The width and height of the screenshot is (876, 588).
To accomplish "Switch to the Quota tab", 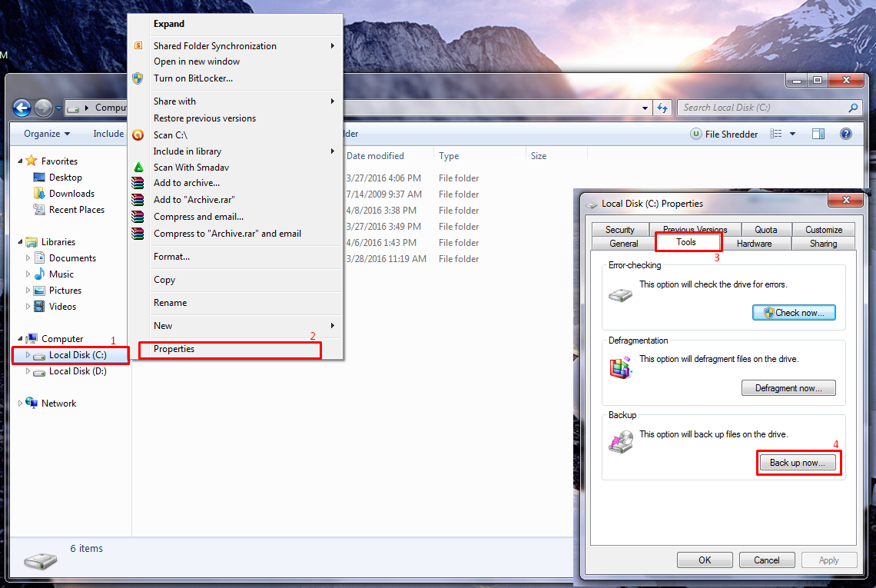I will (765, 230).
